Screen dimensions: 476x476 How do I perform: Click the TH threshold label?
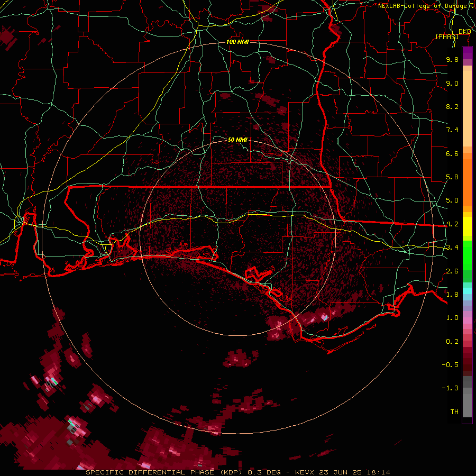[x=454, y=412]
